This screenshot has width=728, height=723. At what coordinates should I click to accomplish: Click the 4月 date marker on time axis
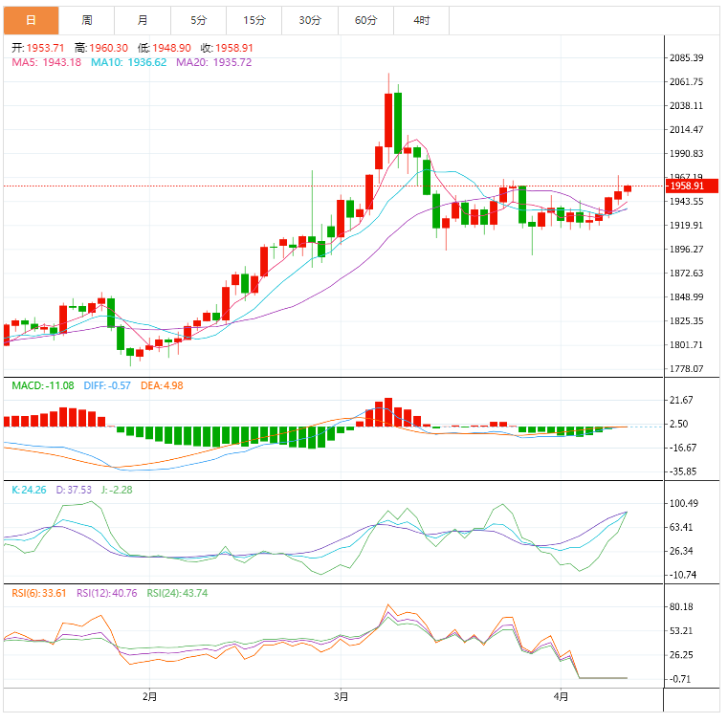[x=561, y=695]
